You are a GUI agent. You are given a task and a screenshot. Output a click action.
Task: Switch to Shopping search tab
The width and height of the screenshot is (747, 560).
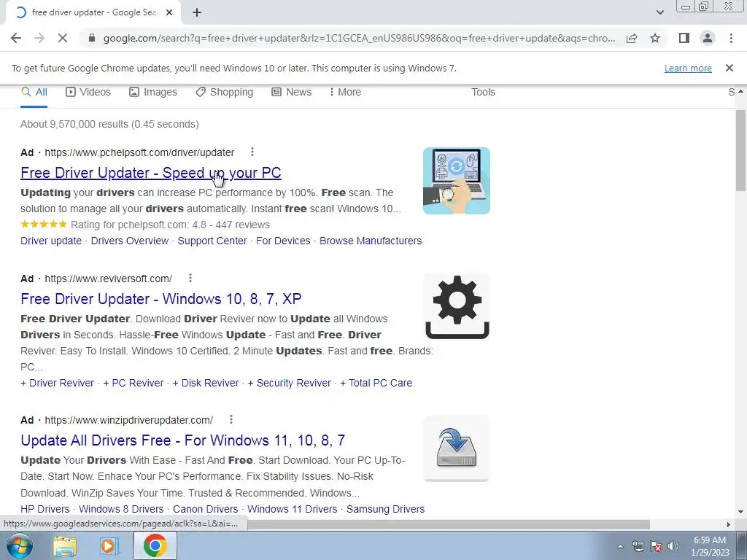pyautogui.click(x=225, y=92)
